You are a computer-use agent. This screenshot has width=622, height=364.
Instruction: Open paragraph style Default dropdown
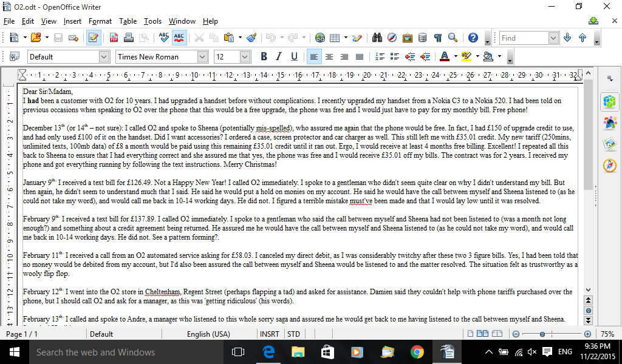click(x=104, y=56)
